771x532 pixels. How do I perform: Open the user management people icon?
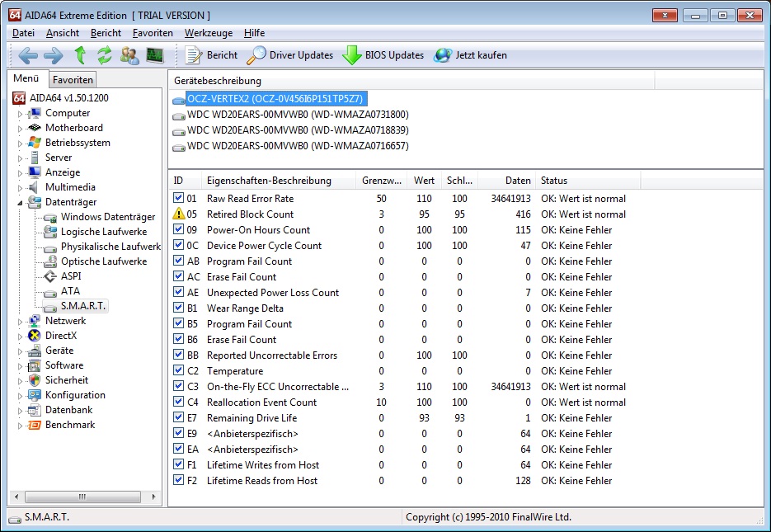pyautogui.click(x=129, y=55)
